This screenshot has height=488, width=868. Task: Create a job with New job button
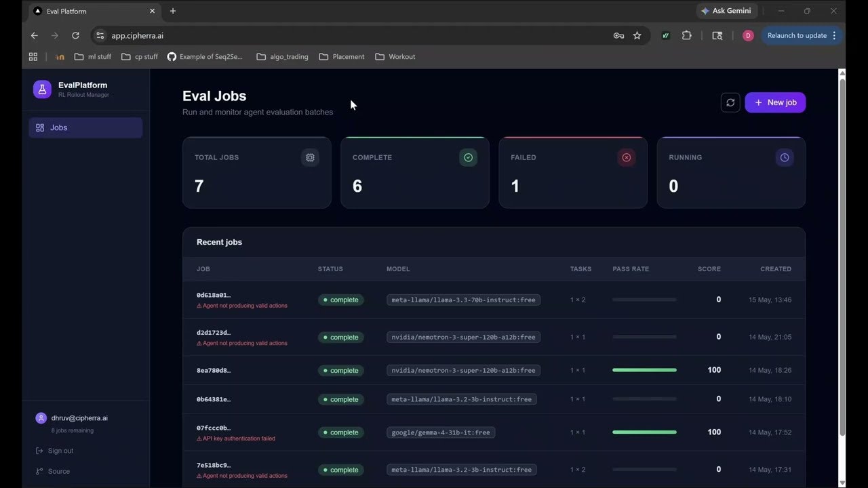tap(775, 102)
